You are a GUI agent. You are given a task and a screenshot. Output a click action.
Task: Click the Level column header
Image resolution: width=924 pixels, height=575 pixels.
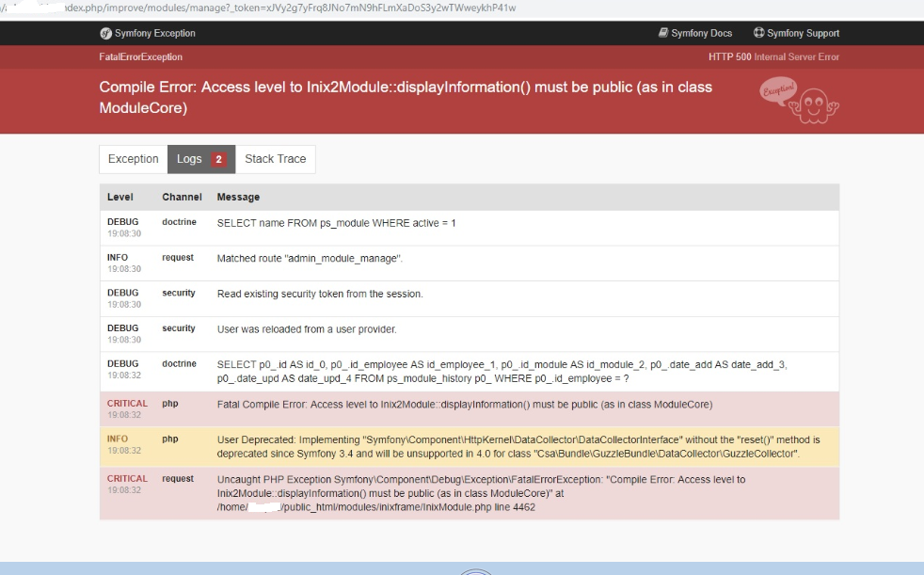pos(120,198)
